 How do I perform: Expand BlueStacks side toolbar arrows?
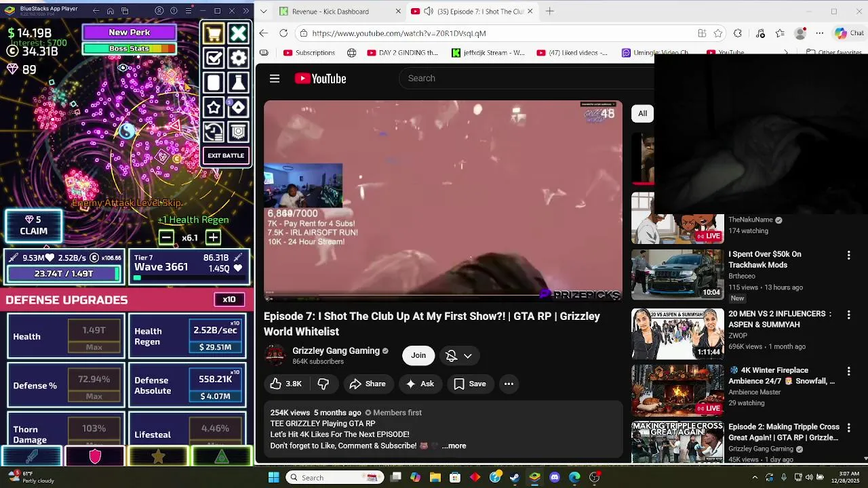[x=246, y=11]
